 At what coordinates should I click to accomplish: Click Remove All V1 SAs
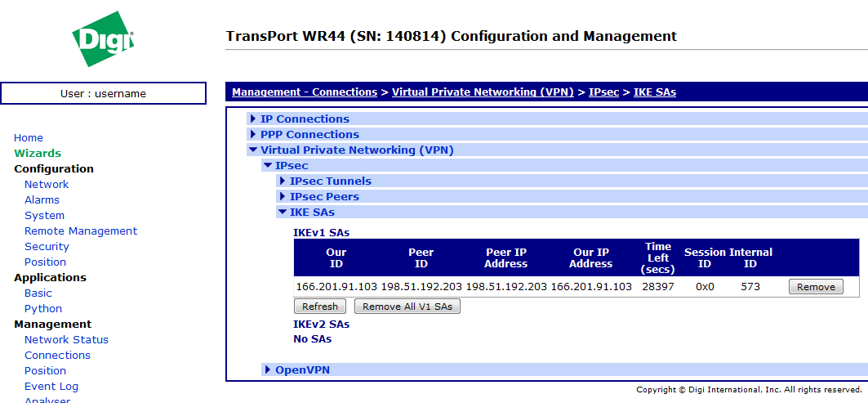point(407,307)
